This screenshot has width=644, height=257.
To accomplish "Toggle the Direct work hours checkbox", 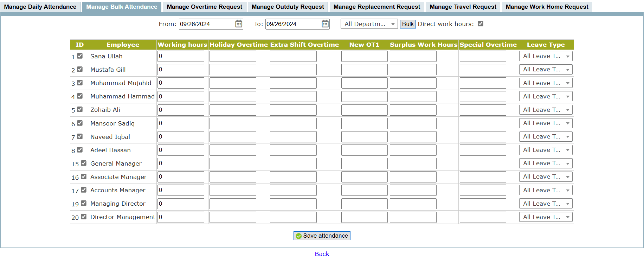I will pos(481,24).
